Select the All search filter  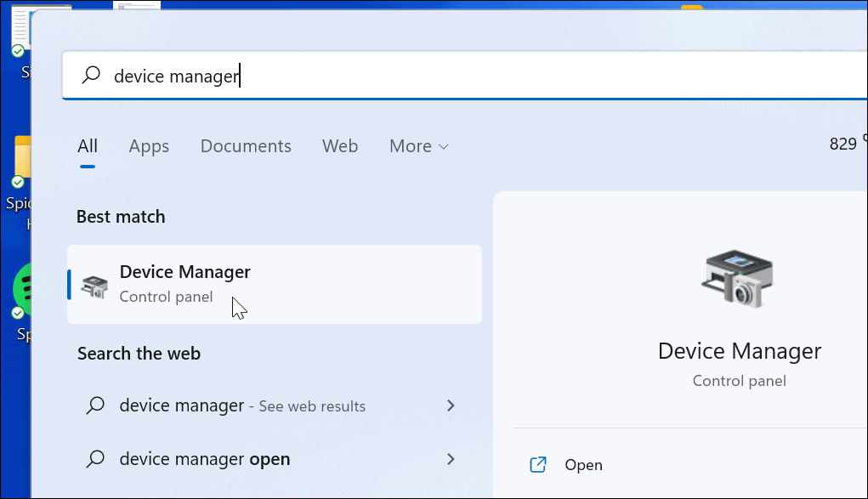tap(87, 146)
